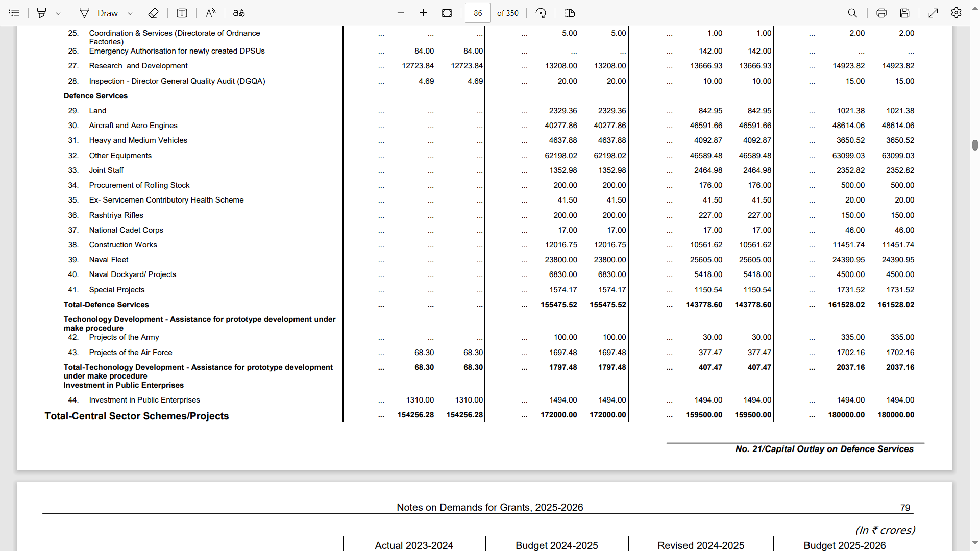Click 'Procurement of Rolling Stock' label
The width and height of the screenshot is (980, 551).
pyautogui.click(x=139, y=185)
